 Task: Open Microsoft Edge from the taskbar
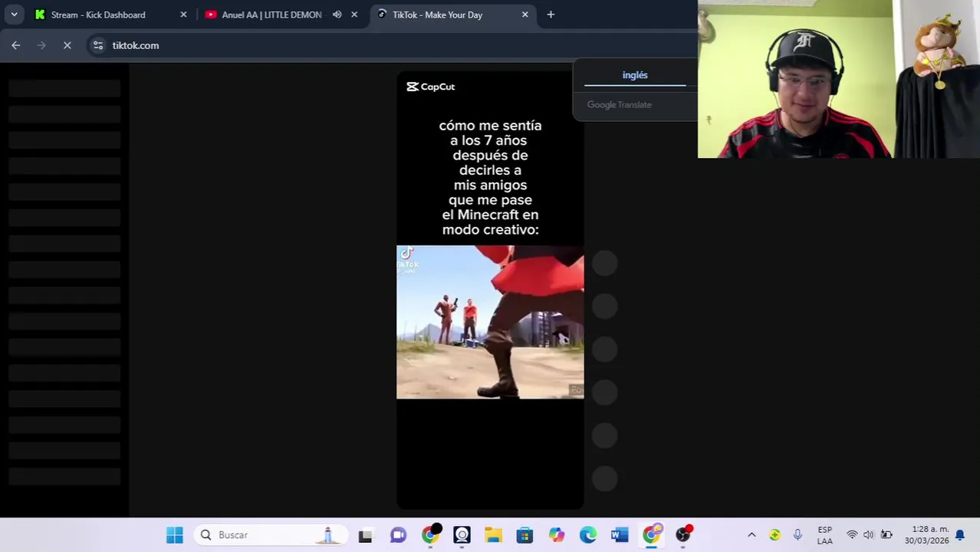pos(588,535)
